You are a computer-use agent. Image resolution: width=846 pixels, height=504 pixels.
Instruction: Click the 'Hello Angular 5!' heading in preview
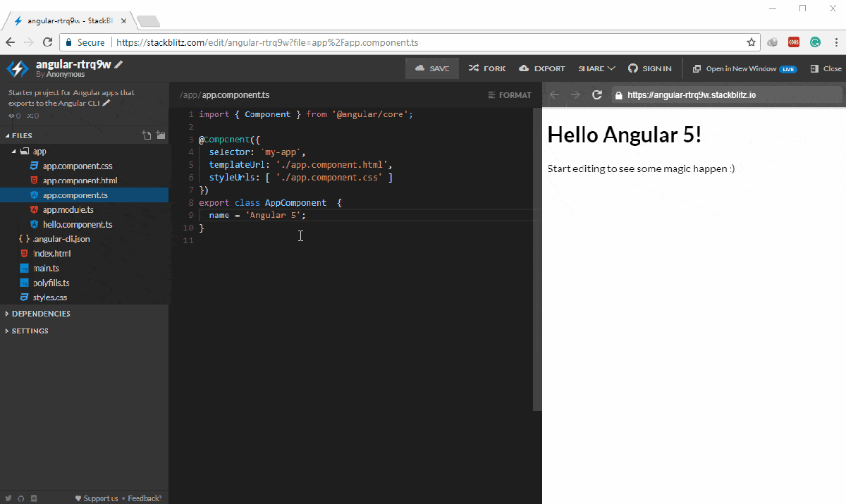click(625, 135)
